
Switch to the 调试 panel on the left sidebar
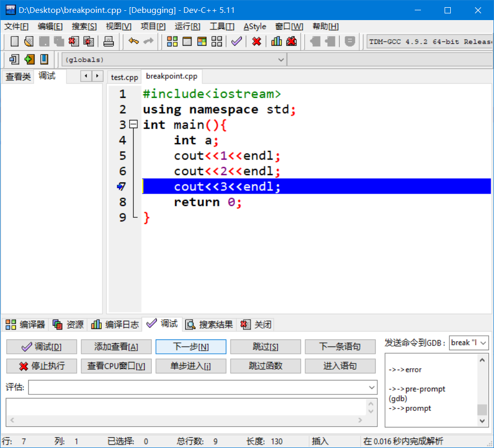47,76
